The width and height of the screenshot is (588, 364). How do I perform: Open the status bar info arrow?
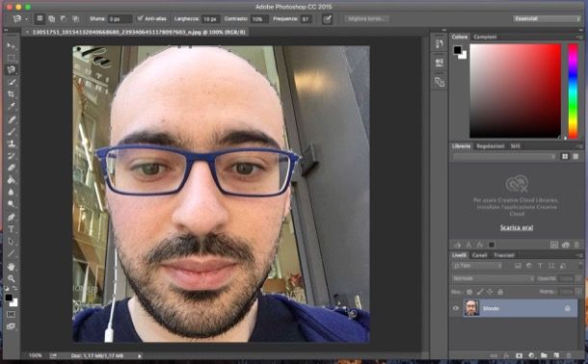point(140,355)
